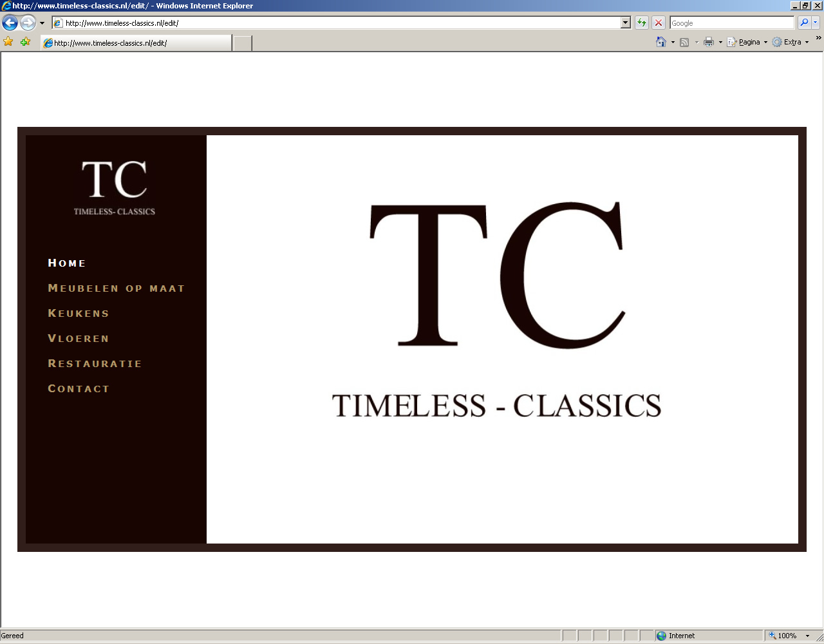Open the Pagina menu
This screenshot has width=824, height=644.
tap(747, 43)
